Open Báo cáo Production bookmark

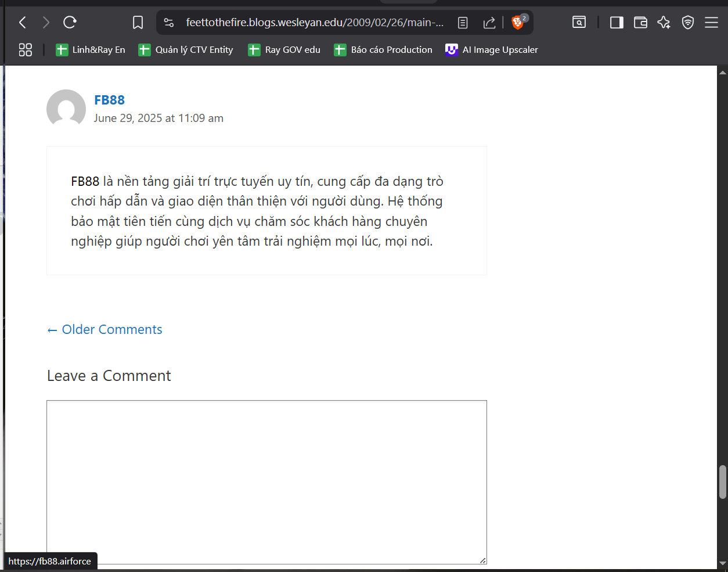coord(383,50)
